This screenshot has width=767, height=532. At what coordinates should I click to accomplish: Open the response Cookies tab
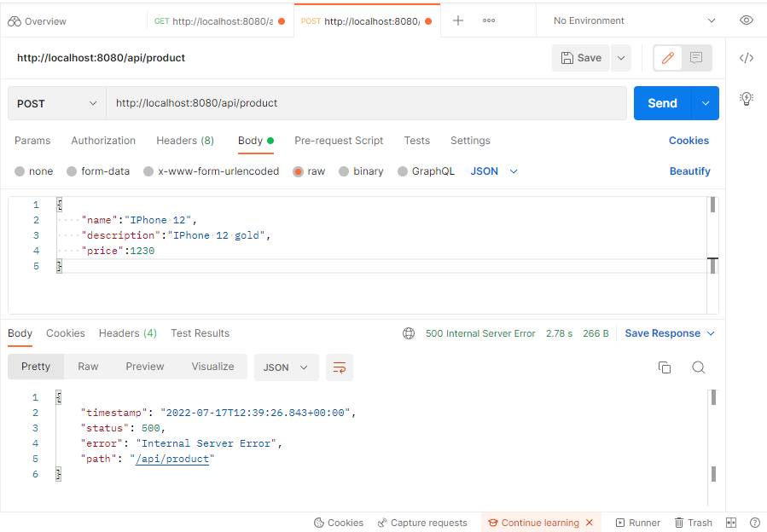(66, 333)
